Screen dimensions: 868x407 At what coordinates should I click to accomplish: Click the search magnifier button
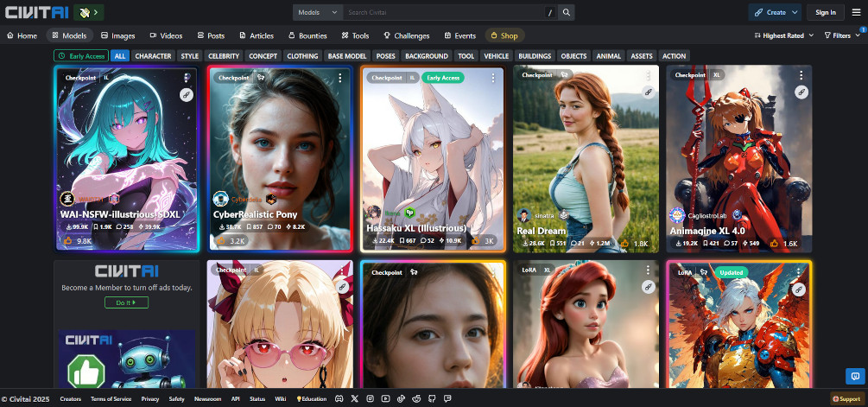(567, 12)
